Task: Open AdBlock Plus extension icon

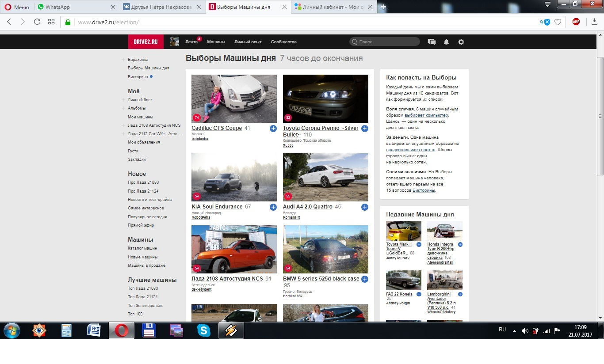Action: coord(576,22)
